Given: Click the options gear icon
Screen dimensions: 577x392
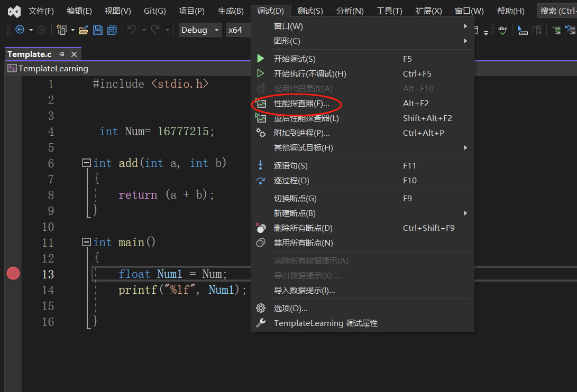Looking at the screenshot, I should 261,308.
